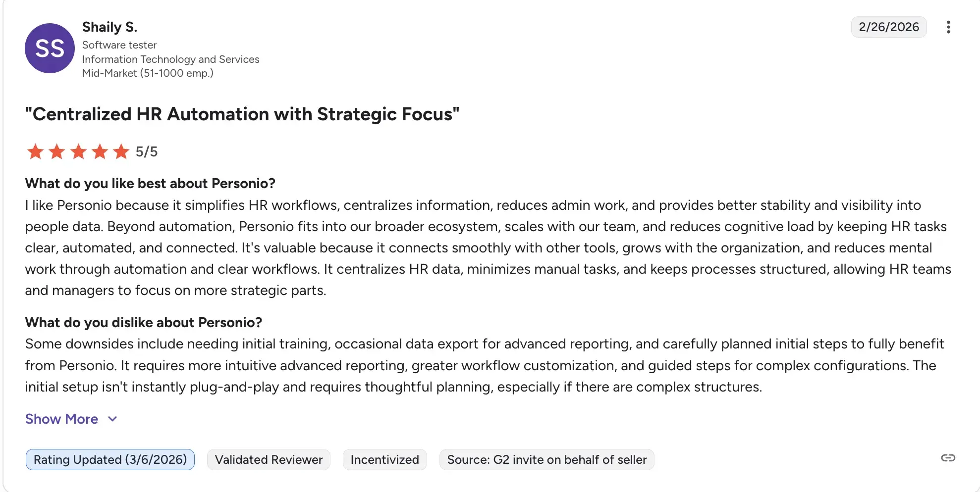Click the third rating star
Viewport: 980px width, 492px height.
78,151
